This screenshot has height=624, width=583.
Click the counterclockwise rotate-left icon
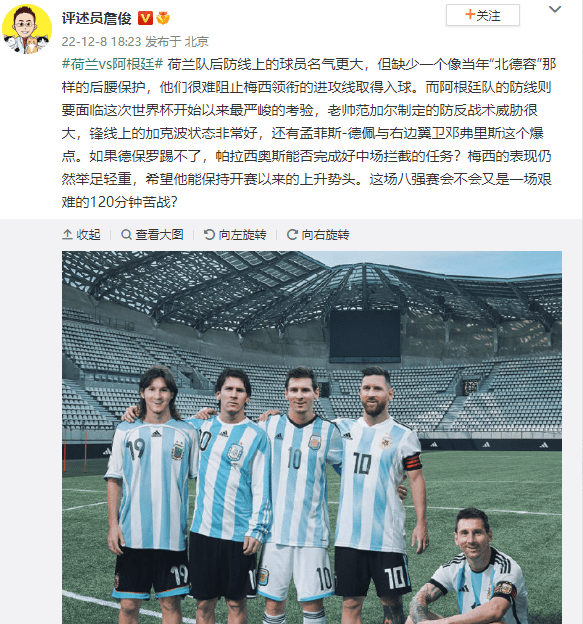209,234
